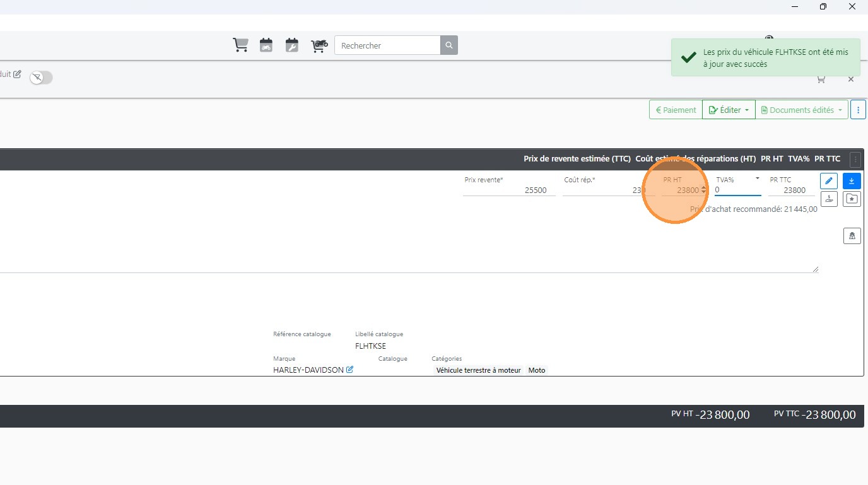Open the blue three-dot options menu
The width and height of the screenshot is (868, 485).
tap(858, 110)
